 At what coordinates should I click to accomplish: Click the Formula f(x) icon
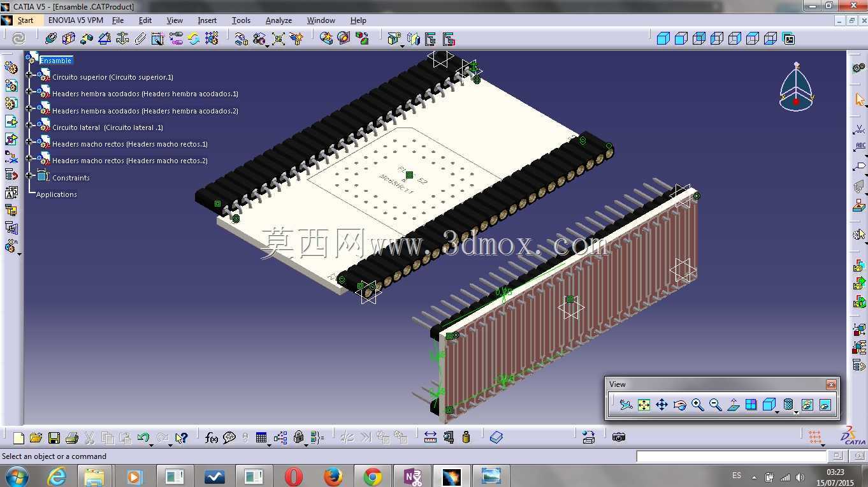click(212, 437)
